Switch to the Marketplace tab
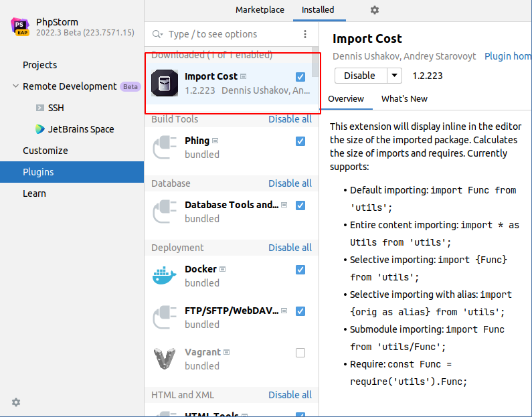 coord(260,10)
